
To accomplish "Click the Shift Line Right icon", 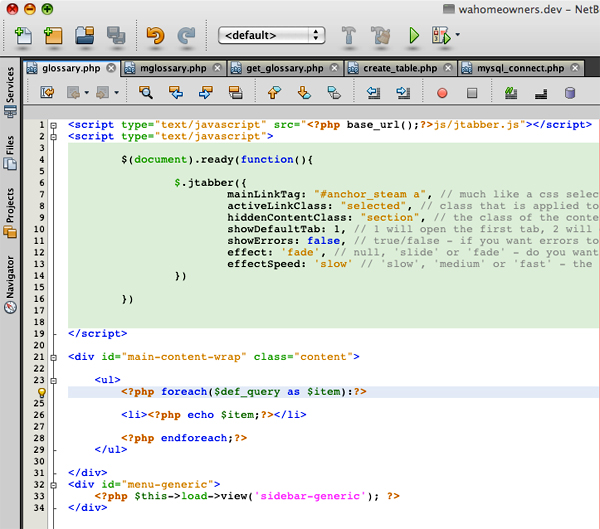I will [403, 92].
